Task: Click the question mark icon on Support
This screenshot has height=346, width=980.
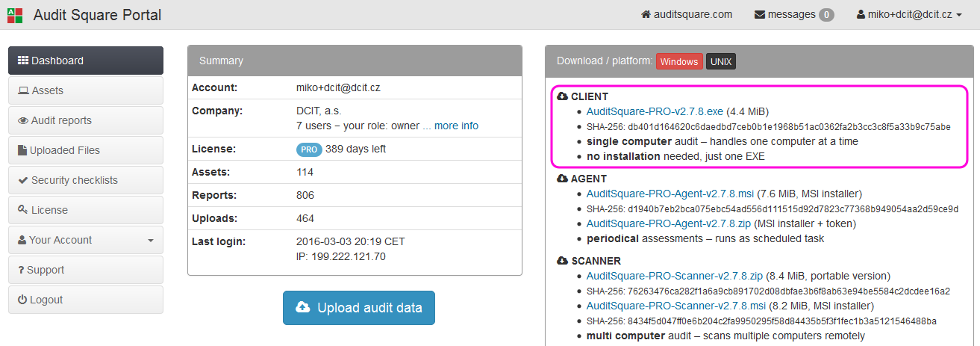Action: (21, 270)
